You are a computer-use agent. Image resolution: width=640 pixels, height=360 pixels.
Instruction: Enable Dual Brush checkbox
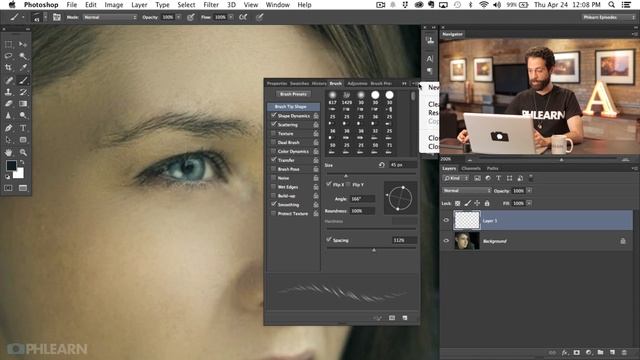tap(273, 142)
